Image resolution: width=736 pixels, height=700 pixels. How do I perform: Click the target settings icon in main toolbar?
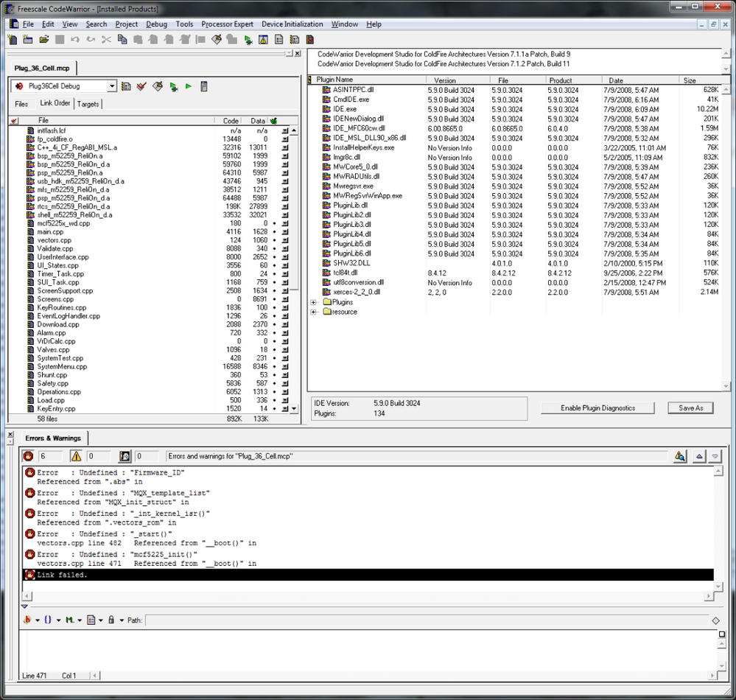click(295, 40)
